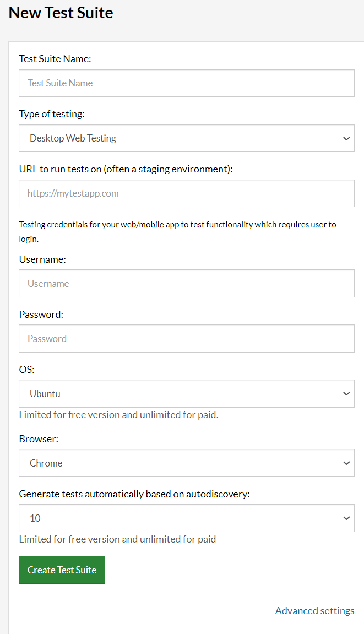Image resolution: width=364 pixels, height=634 pixels.
Task: Click the "Password:" field label
Action: click(41, 314)
